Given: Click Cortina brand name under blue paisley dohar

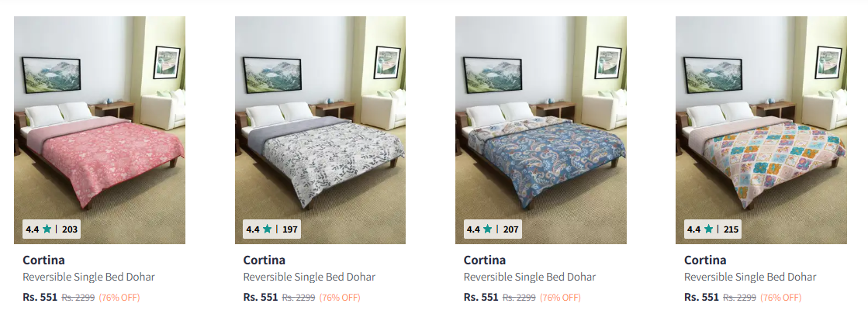Looking at the screenshot, I should click(484, 260).
